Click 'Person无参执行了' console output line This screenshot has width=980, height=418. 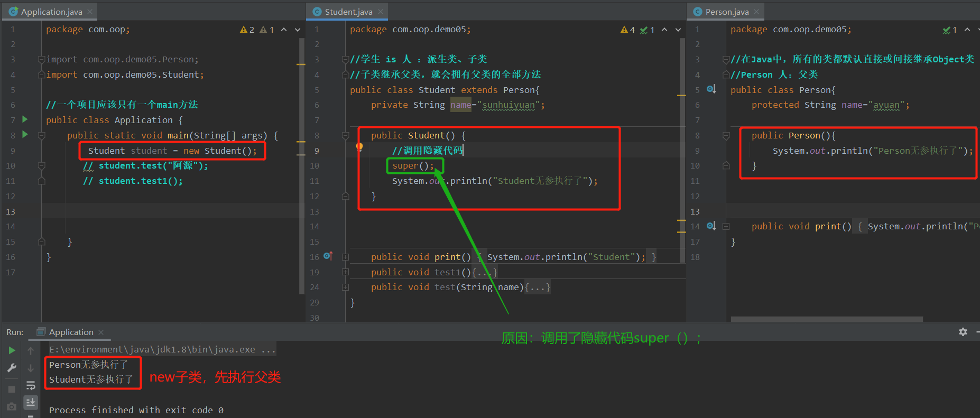[x=88, y=365]
